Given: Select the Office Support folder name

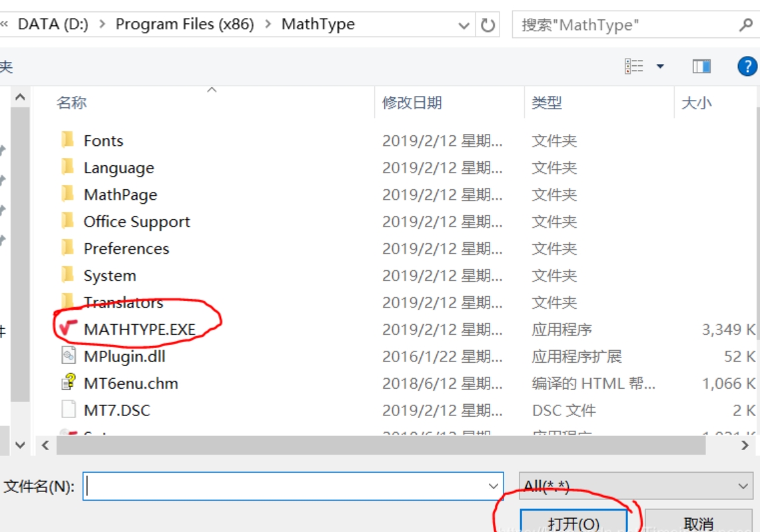Looking at the screenshot, I should [x=137, y=222].
